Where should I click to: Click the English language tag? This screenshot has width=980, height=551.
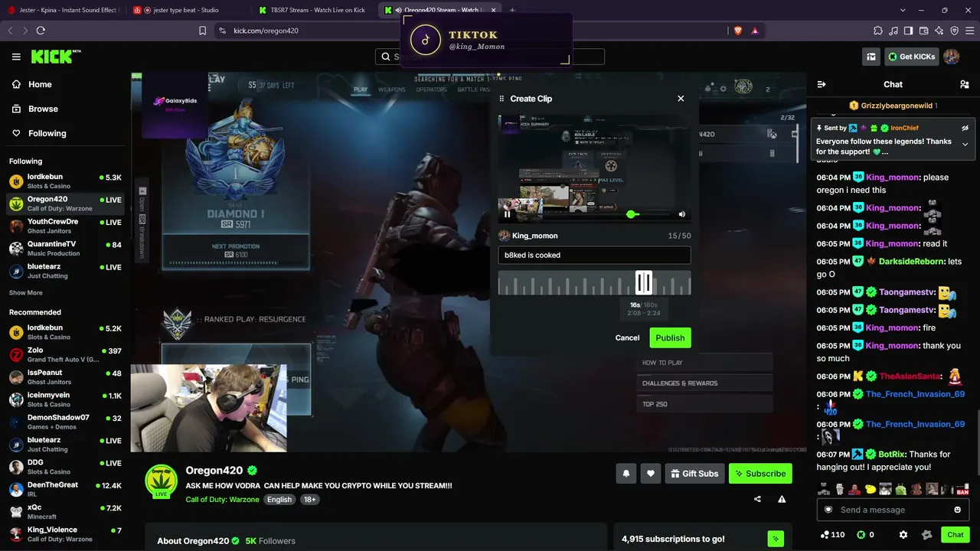[x=279, y=500]
